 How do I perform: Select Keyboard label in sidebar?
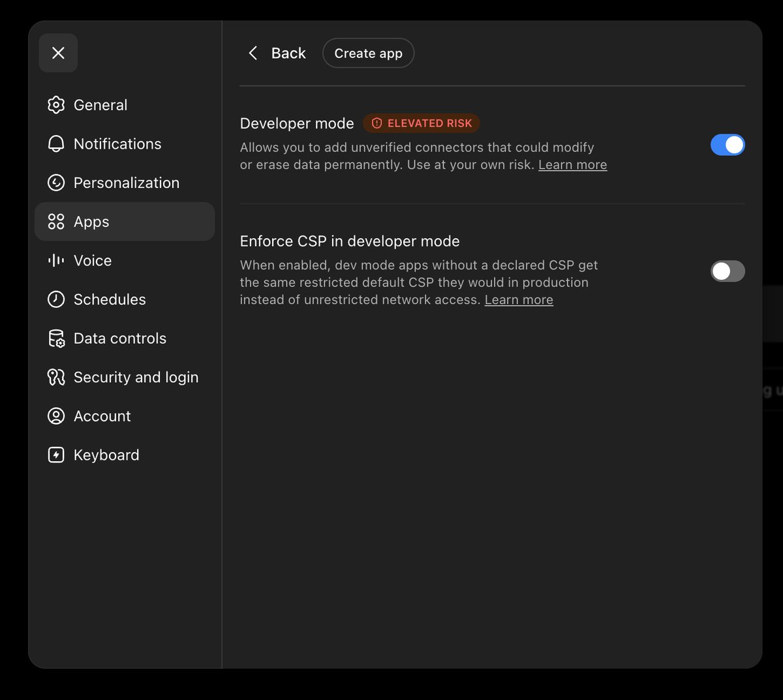click(106, 455)
